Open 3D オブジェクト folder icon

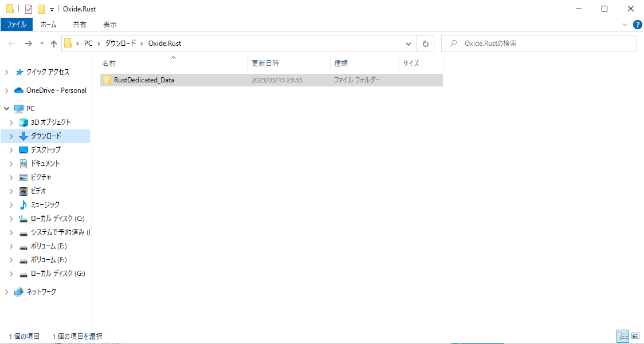(23, 122)
